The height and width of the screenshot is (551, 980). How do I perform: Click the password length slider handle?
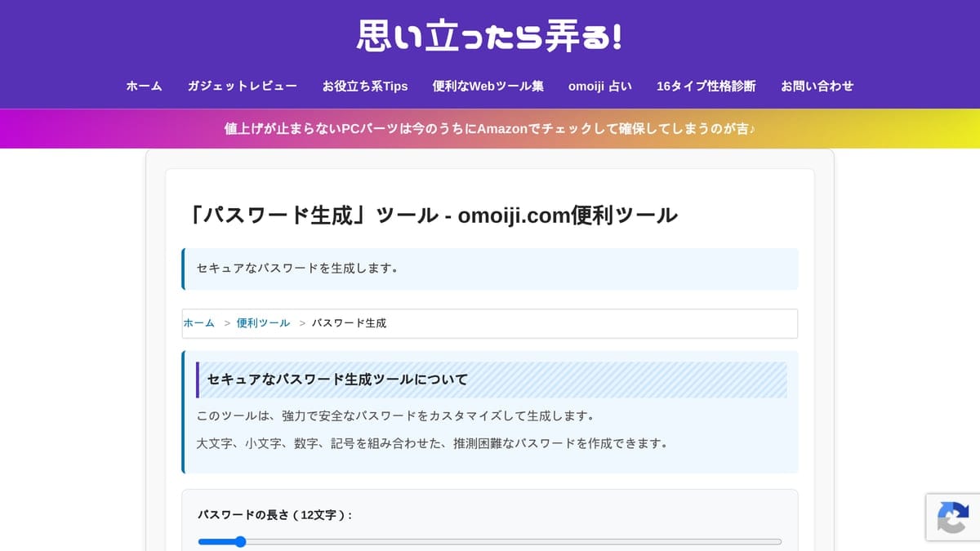pyautogui.click(x=240, y=541)
